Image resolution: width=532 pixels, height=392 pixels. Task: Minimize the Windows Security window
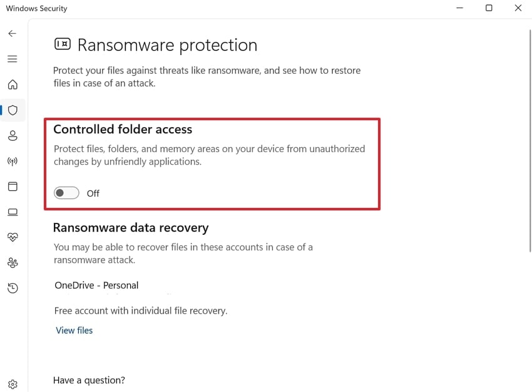point(459,8)
